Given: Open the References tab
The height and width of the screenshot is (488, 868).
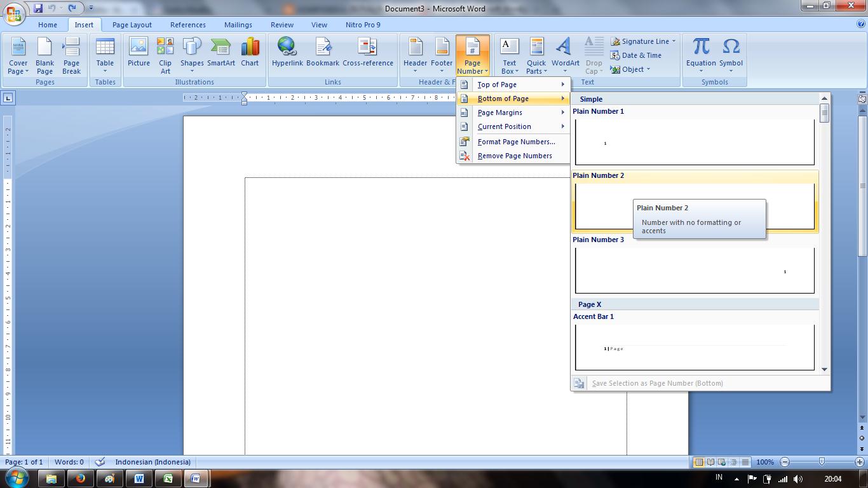Looking at the screenshot, I should coord(187,25).
